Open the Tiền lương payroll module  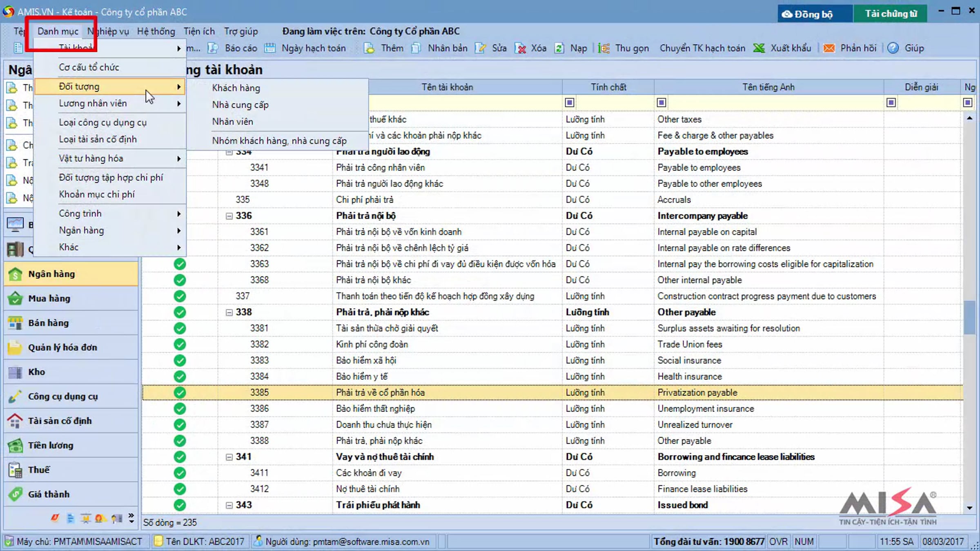[x=71, y=445]
